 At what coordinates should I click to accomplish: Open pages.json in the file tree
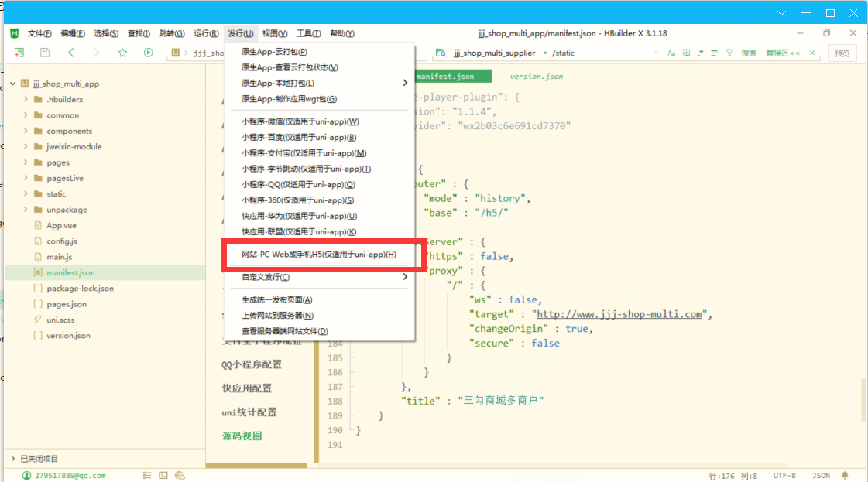pyautogui.click(x=67, y=304)
